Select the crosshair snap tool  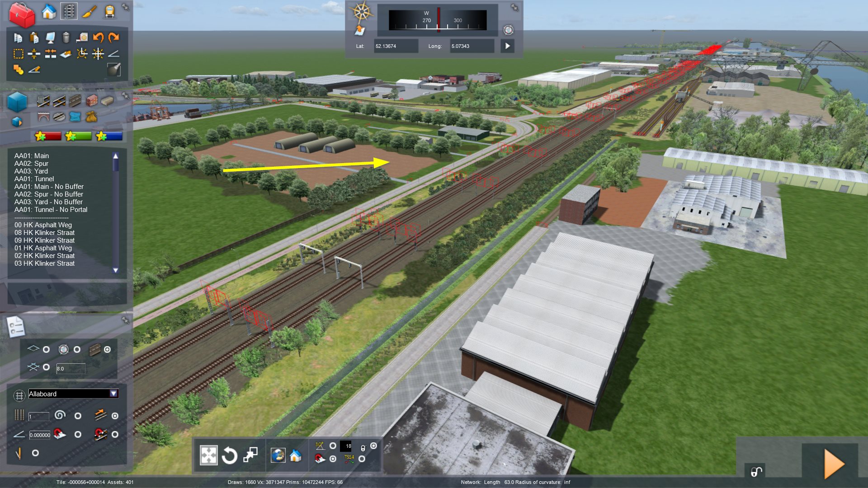click(98, 54)
